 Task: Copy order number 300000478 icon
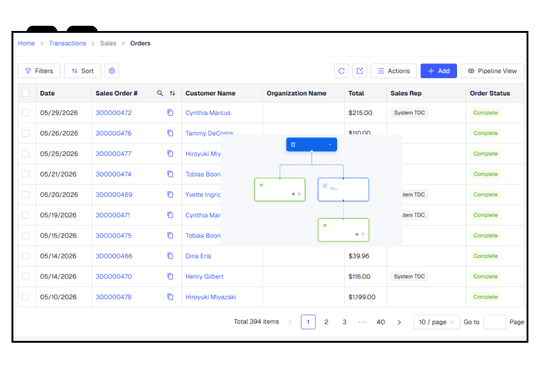[170, 297]
